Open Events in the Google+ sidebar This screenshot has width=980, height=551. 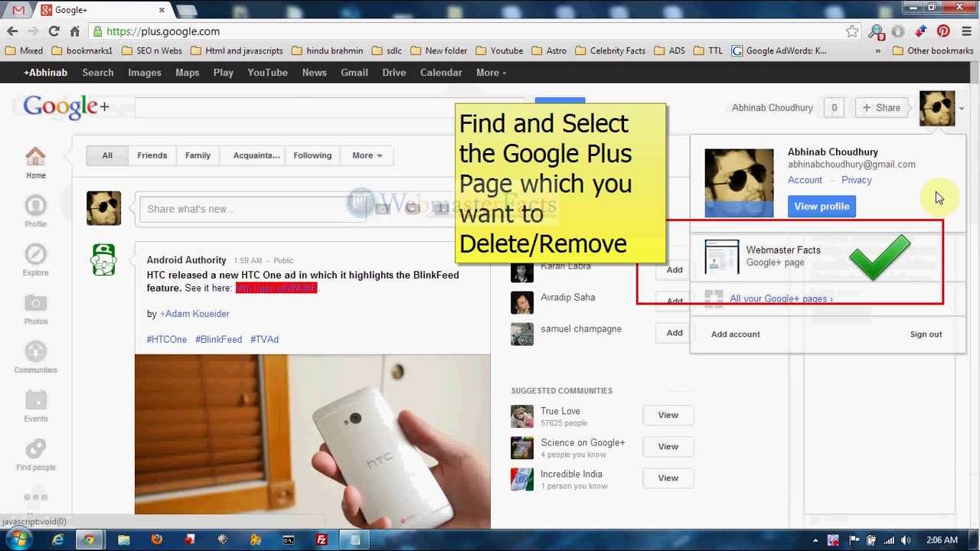pyautogui.click(x=35, y=406)
